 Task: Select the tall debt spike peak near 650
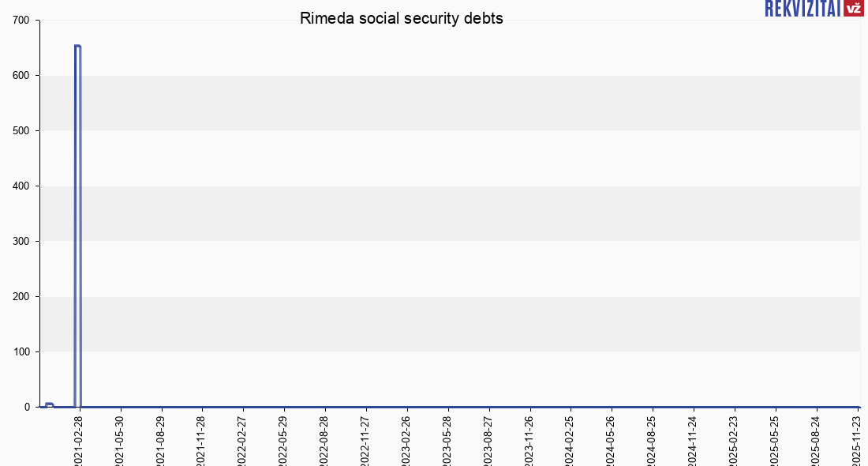pos(77,47)
